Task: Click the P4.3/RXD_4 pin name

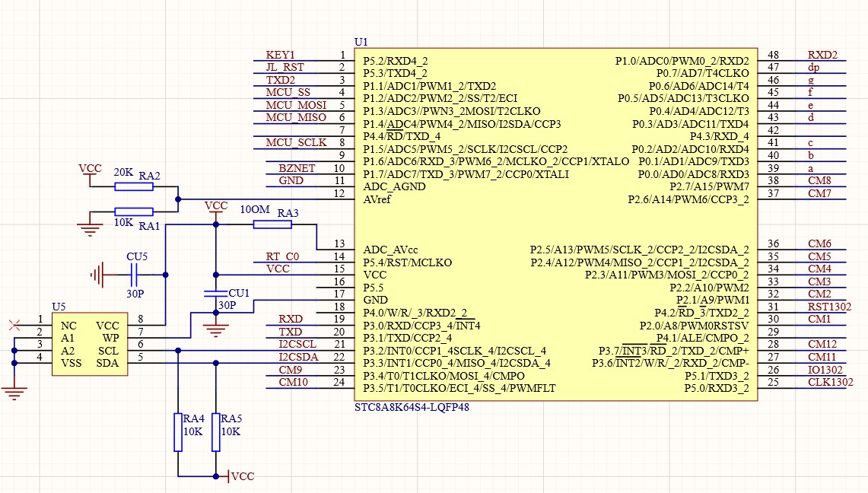Action: pyautogui.click(x=719, y=136)
